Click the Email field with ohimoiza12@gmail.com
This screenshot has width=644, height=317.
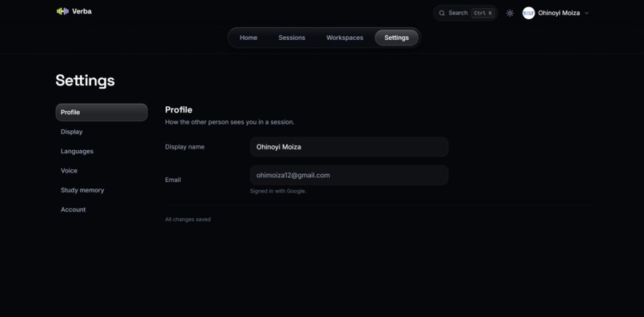click(349, 176)
